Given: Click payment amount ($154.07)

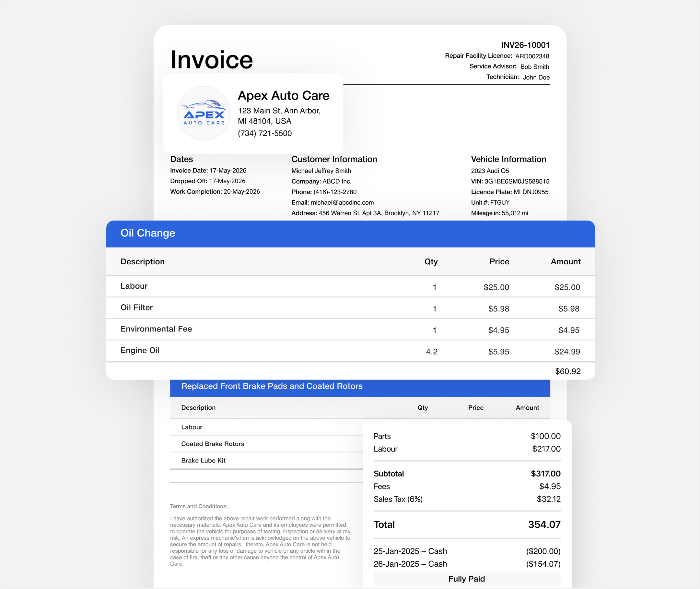Looking at the screenshot, I should 543,564.
